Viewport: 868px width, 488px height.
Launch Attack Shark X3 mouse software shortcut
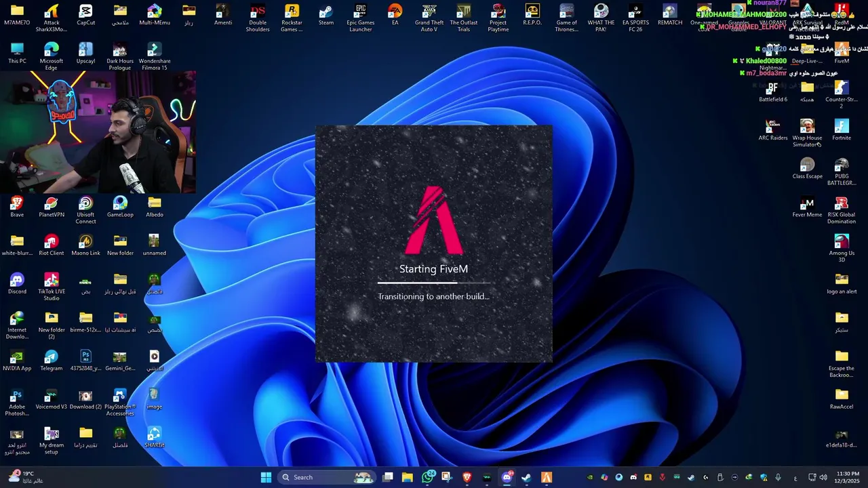[x=52, y=18]
